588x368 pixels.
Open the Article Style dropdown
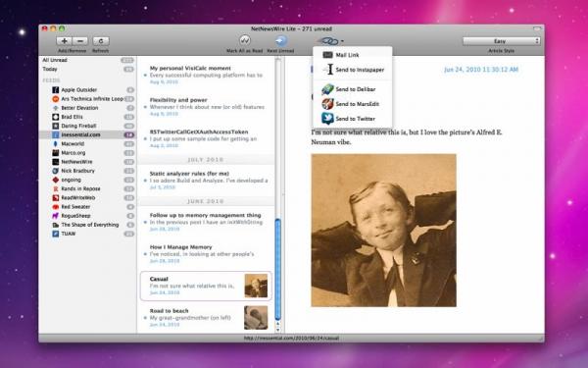coord(502,41)
